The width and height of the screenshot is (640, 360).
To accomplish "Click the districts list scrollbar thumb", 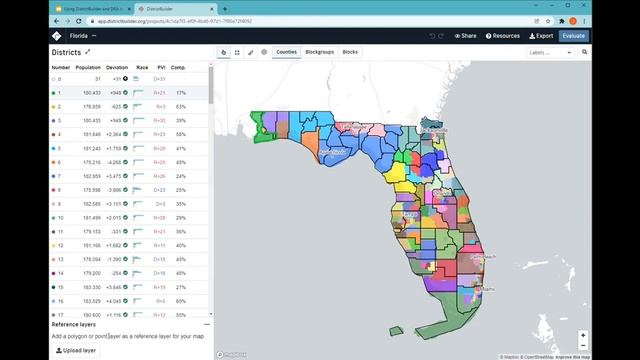I will tap(211, 85).
